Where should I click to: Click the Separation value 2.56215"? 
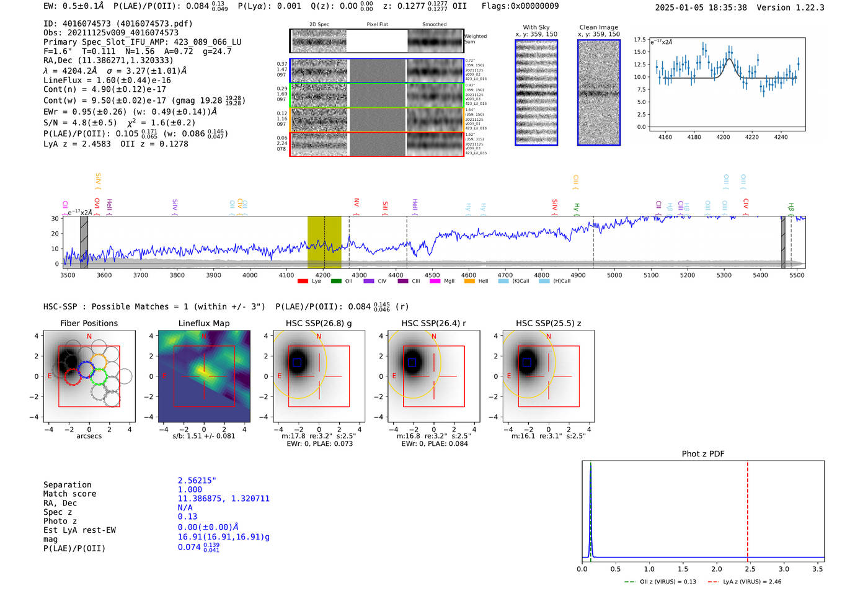click(x=197, y=481)
